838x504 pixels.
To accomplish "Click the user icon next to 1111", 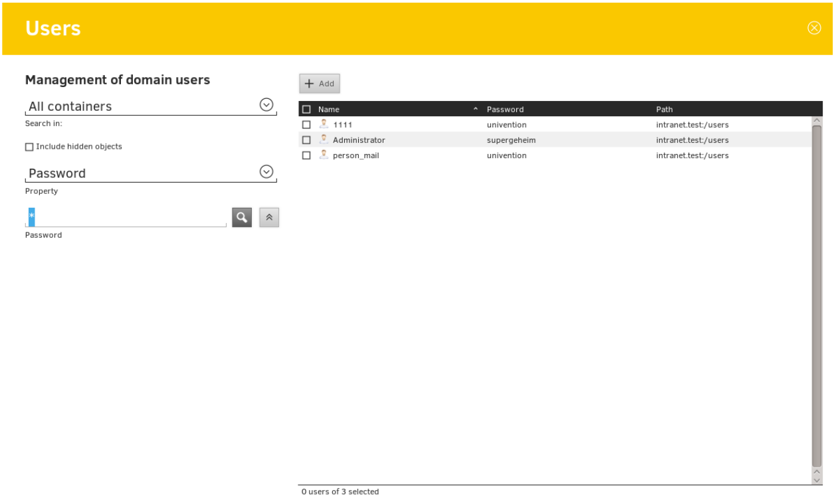I will click(x=324, y=124).
